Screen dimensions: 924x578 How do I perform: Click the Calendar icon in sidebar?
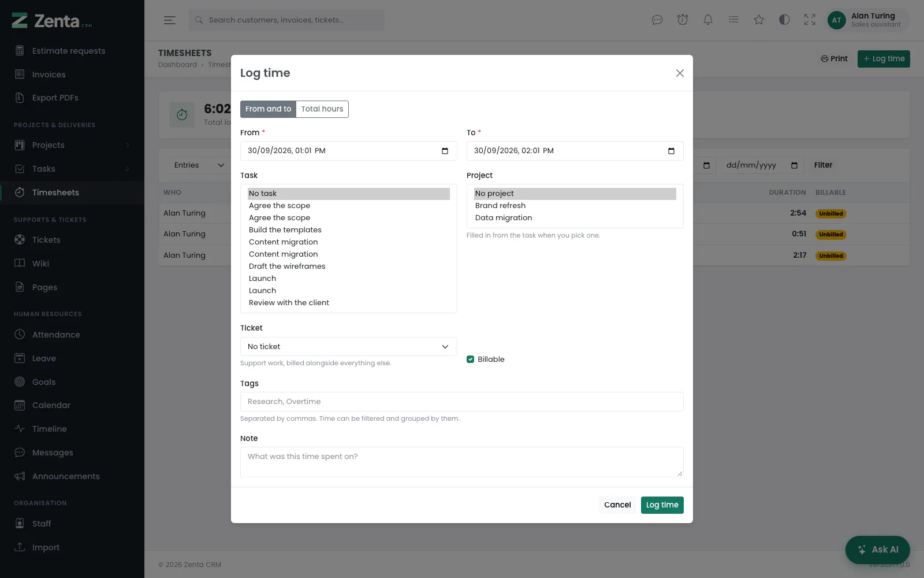(20, 405)
